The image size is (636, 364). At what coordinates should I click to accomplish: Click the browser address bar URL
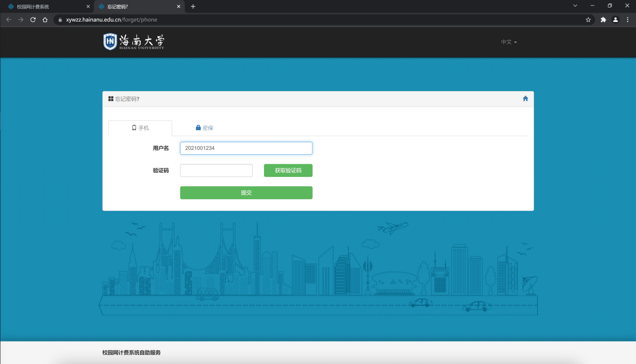[x=112, y=20]
